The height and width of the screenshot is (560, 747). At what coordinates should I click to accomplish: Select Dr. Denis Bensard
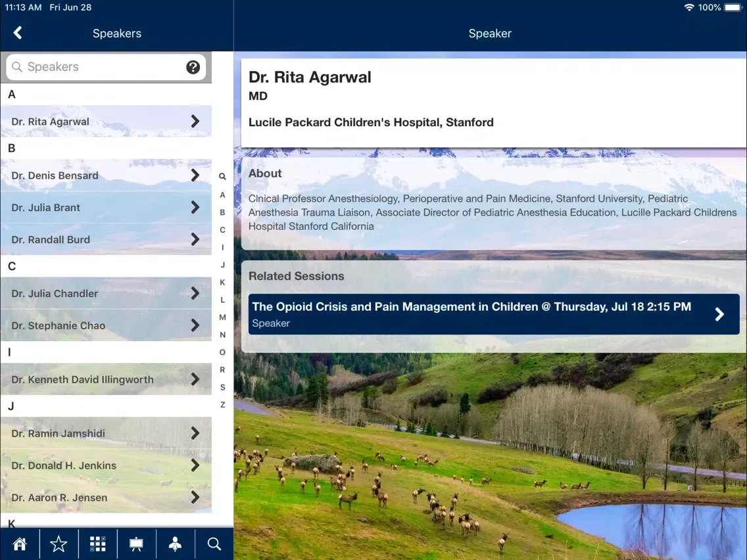(x=107, y=175)
